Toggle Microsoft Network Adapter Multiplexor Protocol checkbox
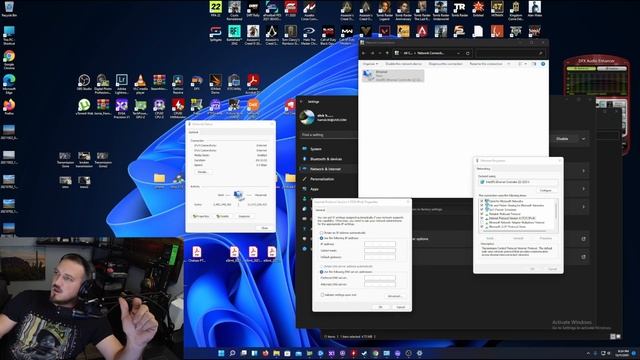This screenshot has width=640, height=360. click(482, 222)
